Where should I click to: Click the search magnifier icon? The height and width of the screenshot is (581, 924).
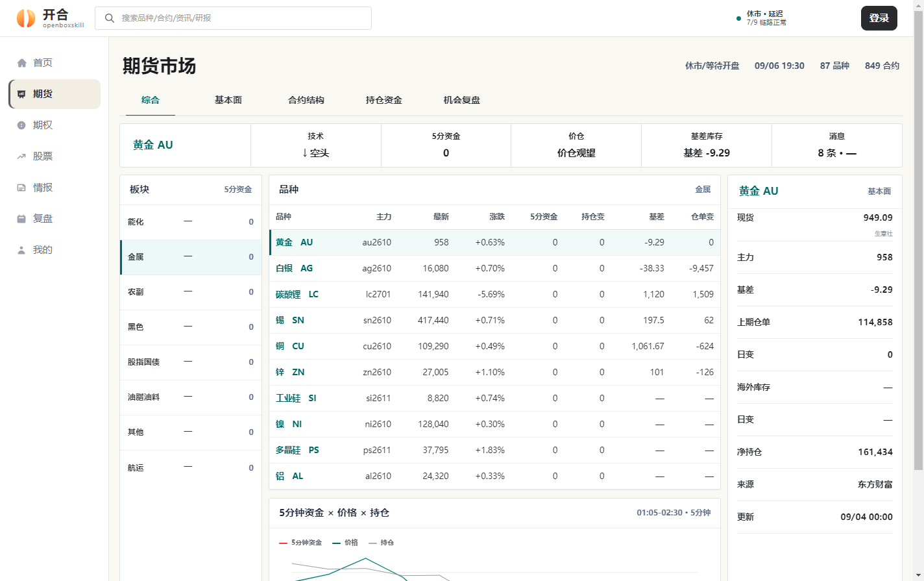pos(110,18)
